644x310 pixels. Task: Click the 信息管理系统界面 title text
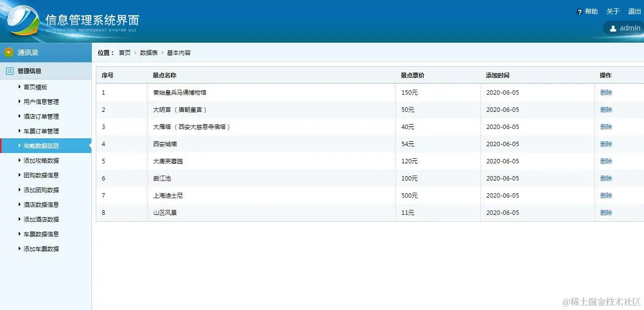[92, 20]
